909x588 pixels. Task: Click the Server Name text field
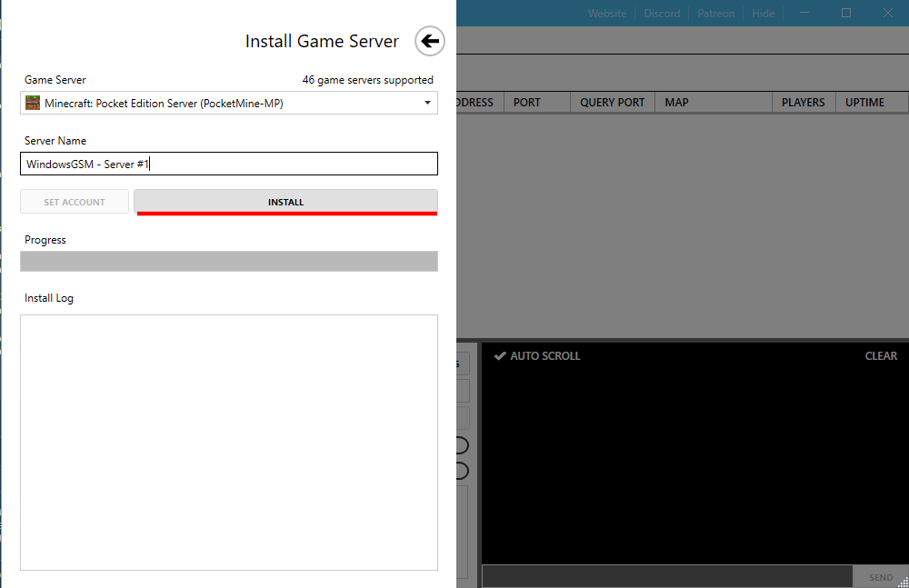point(229,164)
